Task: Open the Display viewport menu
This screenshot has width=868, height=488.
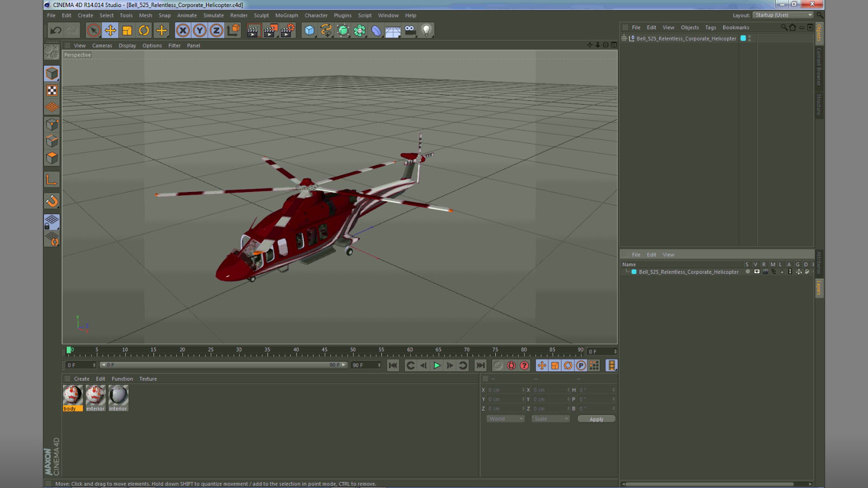Action: (x=127, y=46)
